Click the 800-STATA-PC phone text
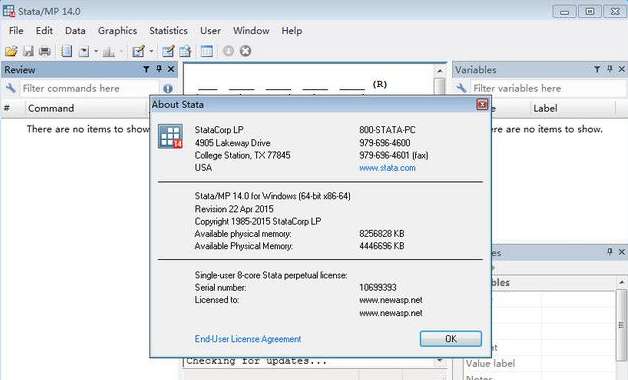628x380 pixels. (387, 130)
